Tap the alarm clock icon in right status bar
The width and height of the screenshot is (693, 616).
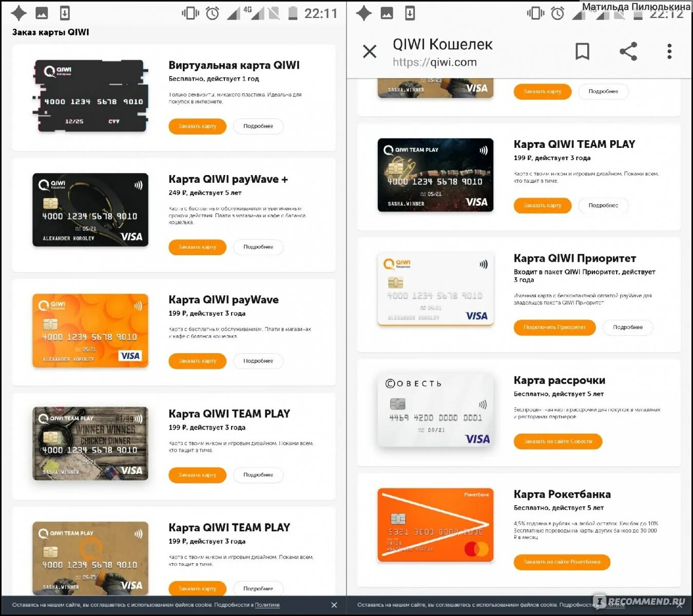[557, 13]
